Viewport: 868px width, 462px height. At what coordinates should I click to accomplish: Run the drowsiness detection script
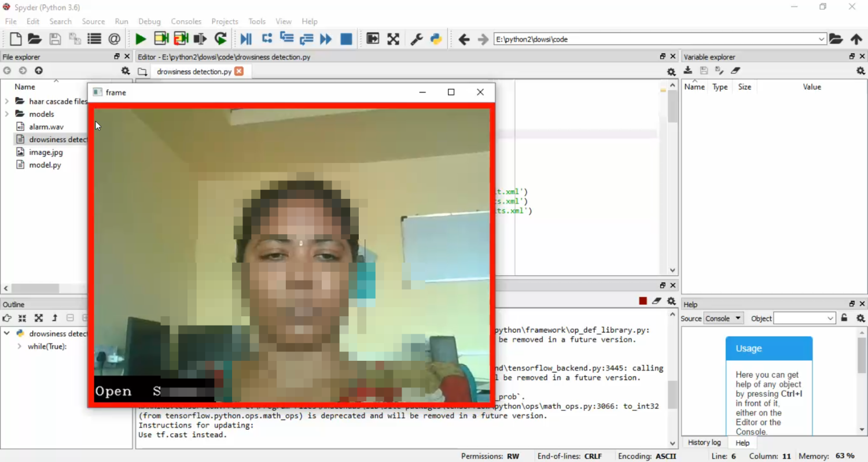click(140, 39)
